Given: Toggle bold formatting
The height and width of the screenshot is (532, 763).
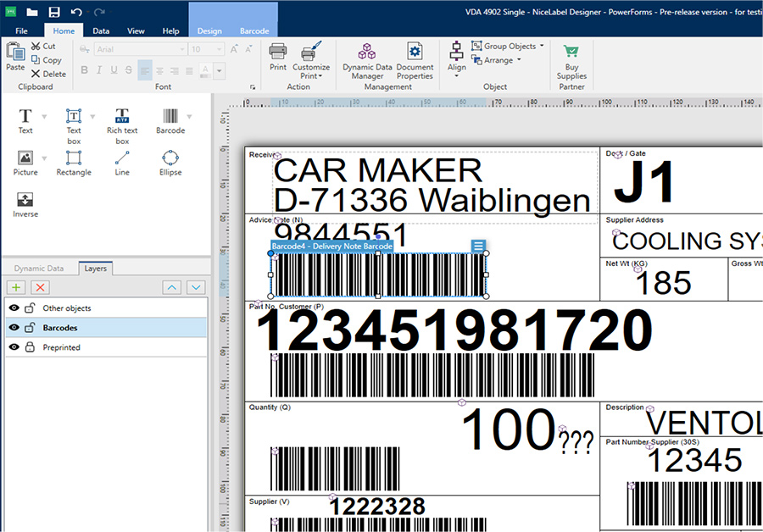Looking at the screenshot, I should [84, 70].
